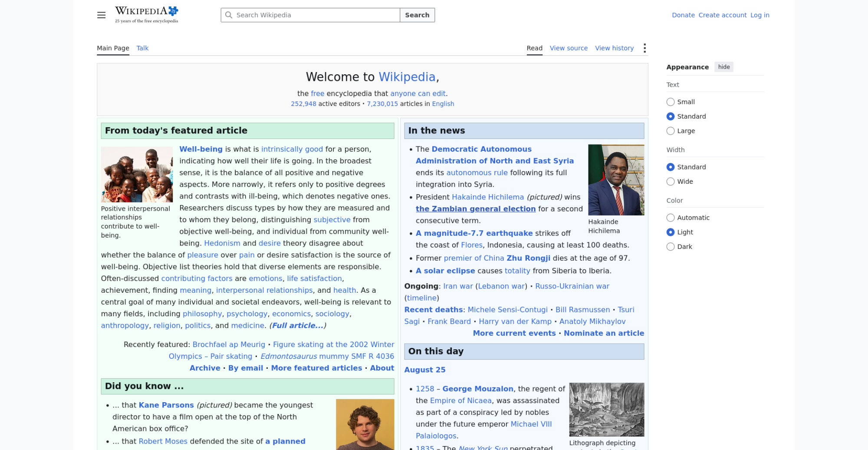Click the Log in link
This screenshot has height=450, width=868.
(760, 15)
